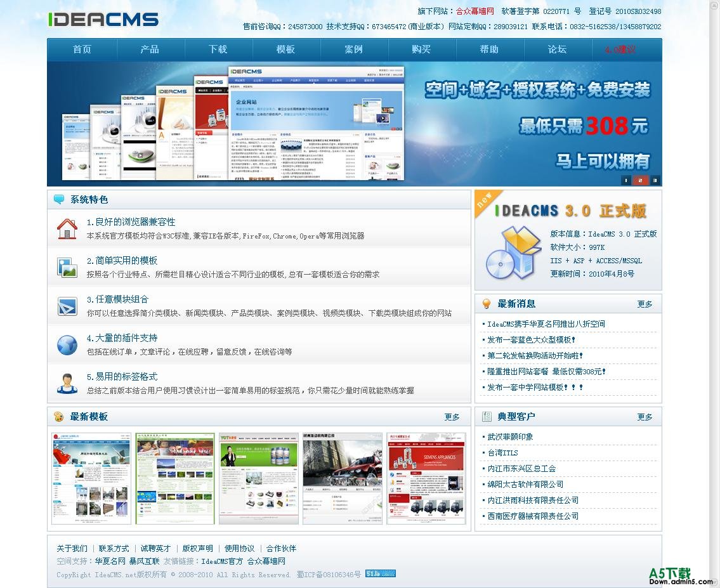Open the Siemens Appliances red template thumbnail
720x588 pixels.
pyautogui.click(x=426, y=478)
